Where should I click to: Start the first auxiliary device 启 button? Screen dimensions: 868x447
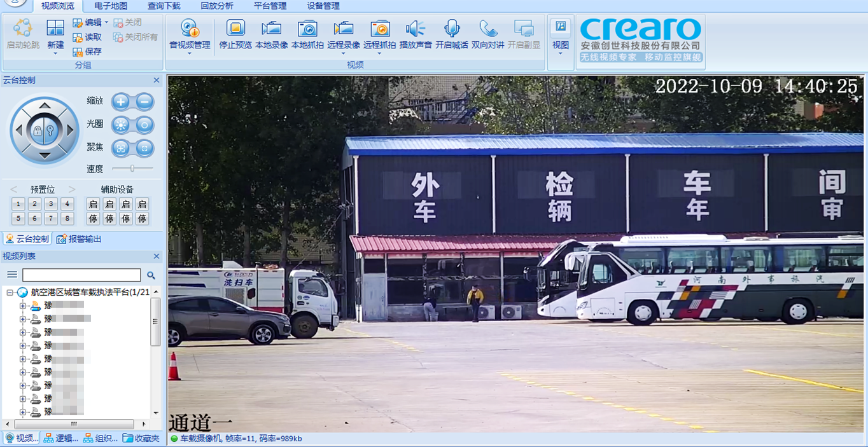point(93,204)
